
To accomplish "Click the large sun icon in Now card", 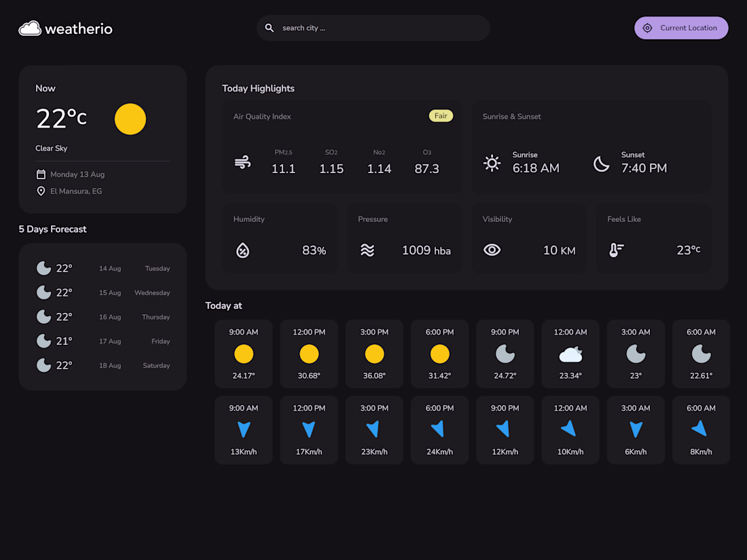I will (x=130, y=119).
